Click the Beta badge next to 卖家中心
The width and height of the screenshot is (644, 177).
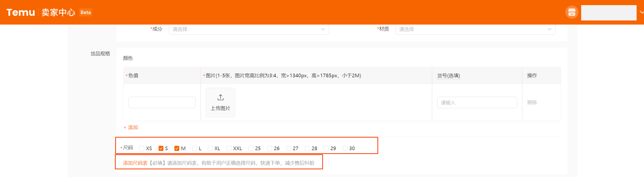(x=86, y=12)
